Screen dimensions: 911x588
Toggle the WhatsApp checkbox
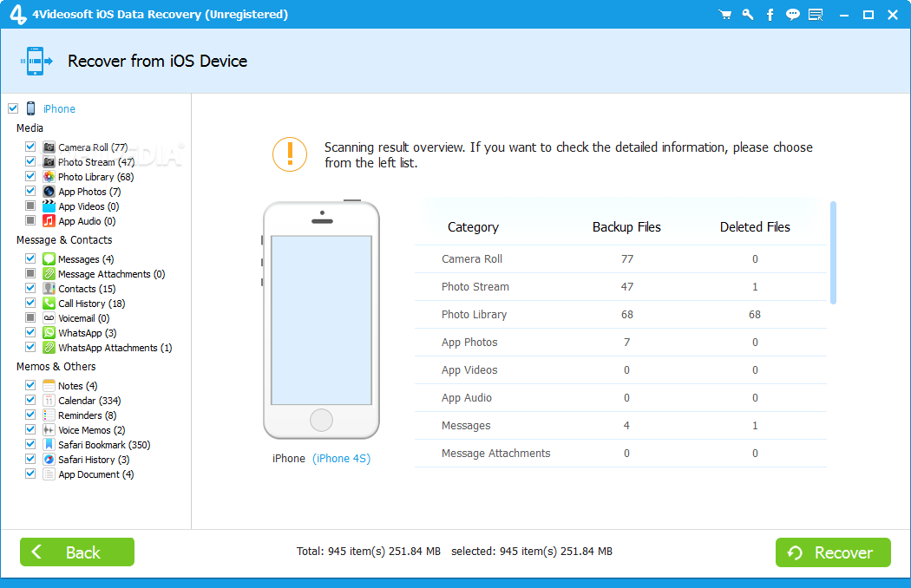(30, 332)
